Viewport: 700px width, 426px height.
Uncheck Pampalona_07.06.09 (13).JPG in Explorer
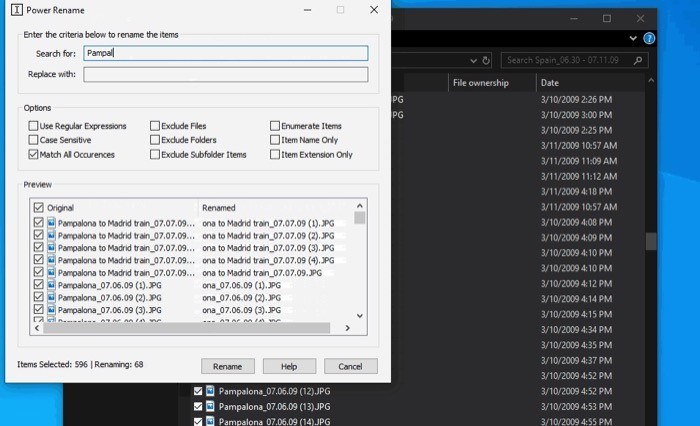point(198,406)
